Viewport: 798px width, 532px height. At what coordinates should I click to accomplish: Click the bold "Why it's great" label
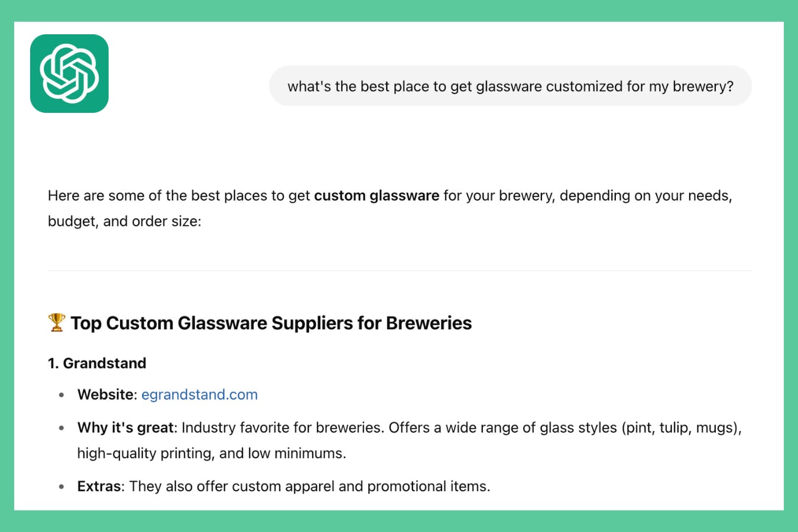point(126,427)
